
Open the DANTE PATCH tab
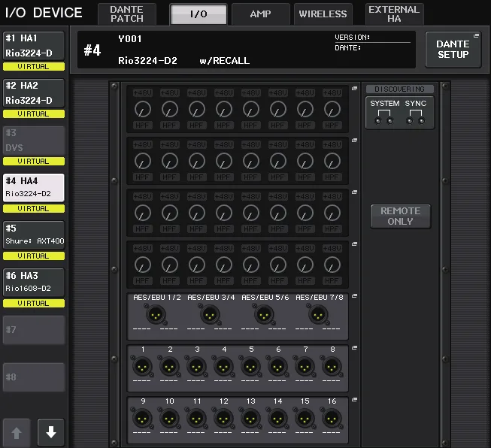pos(127,14)
